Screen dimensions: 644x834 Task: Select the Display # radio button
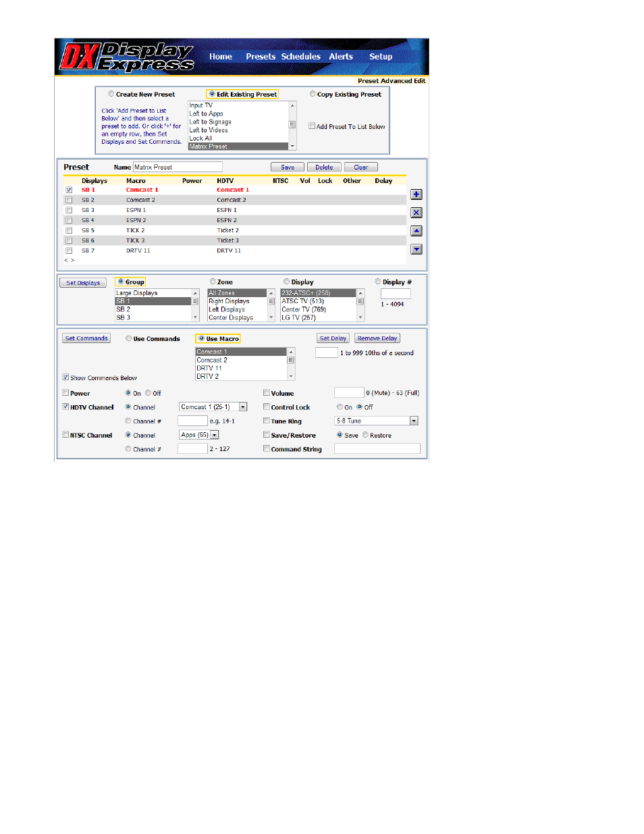coord(378,282)
